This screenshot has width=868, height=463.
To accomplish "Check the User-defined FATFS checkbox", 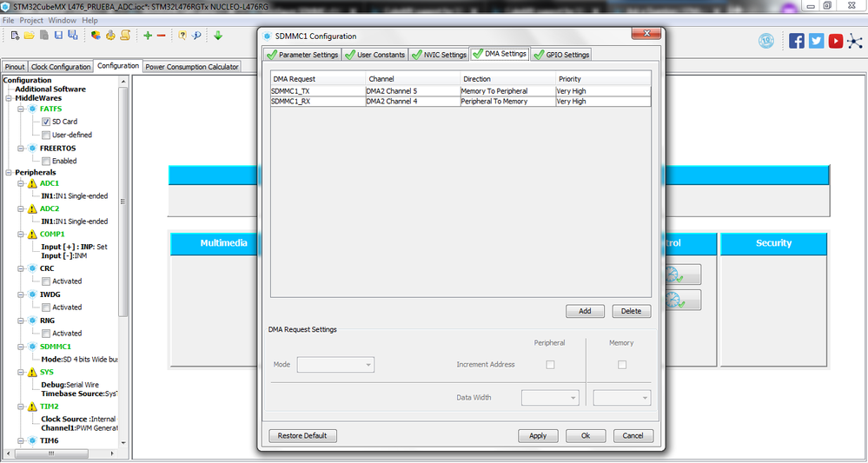I will pyautogui.click(x=46, y=135).
